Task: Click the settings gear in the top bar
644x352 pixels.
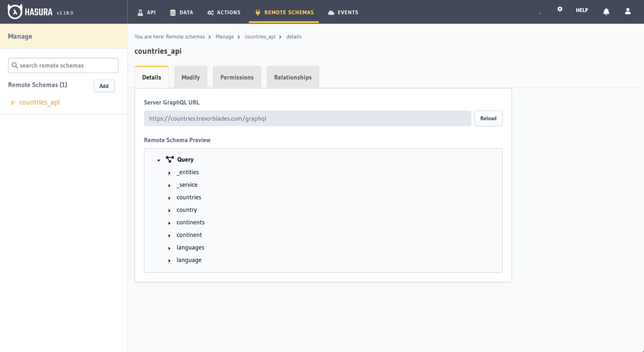Action: [x=560, y=9]
